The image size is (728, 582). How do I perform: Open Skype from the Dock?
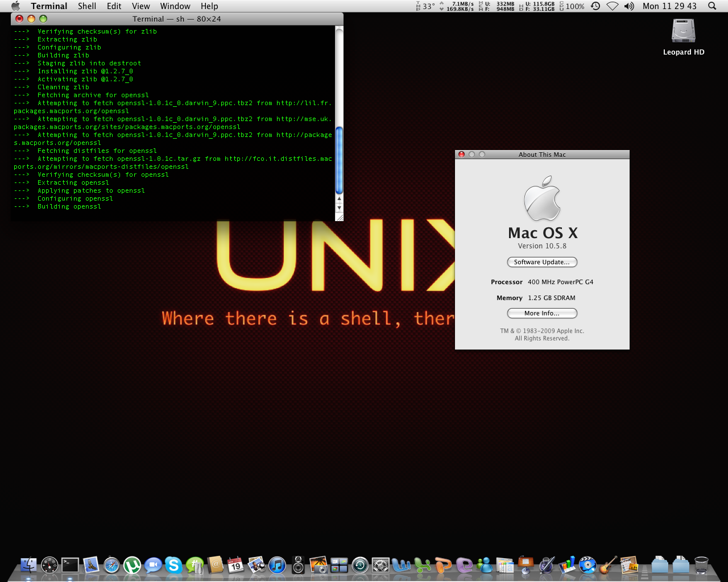[173, 565]
